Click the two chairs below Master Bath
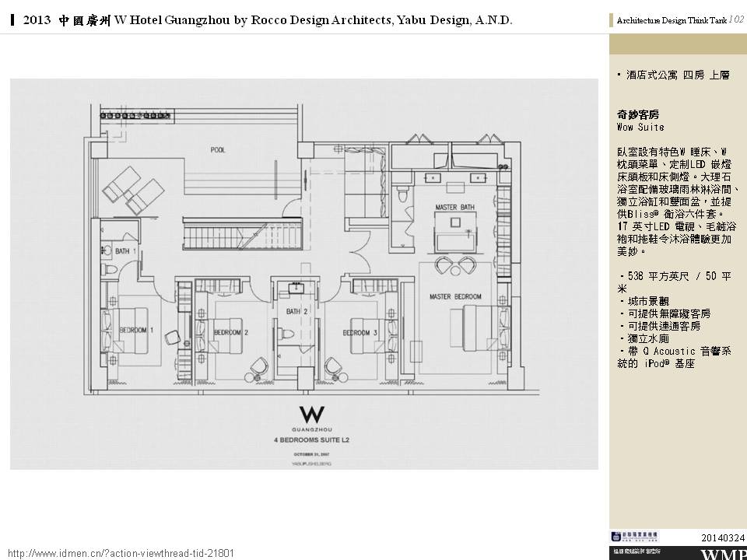The width and height of the screenshot is (747, 560). 456,266
